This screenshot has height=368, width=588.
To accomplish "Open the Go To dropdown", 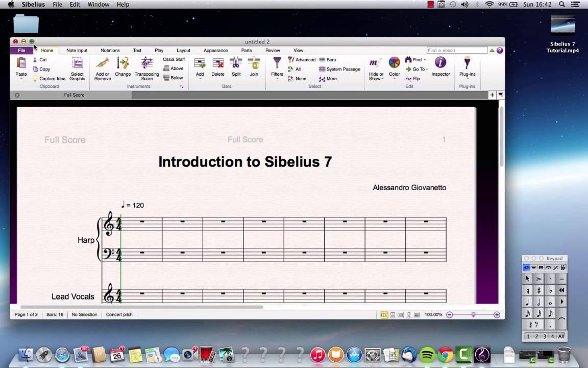I will click(x=427, y=69).
